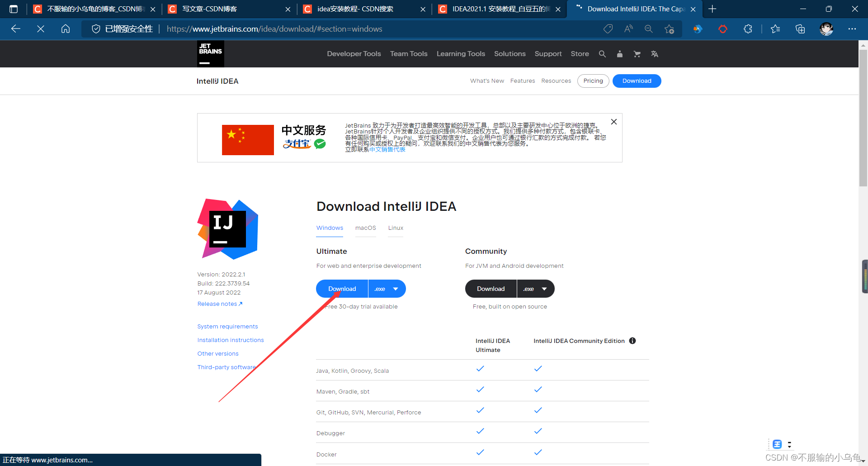
Task: Open the browser home page
Action: point(66,29)
